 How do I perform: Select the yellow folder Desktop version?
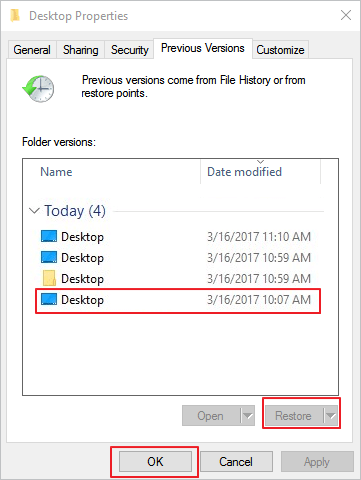click(x=176, y=279)
